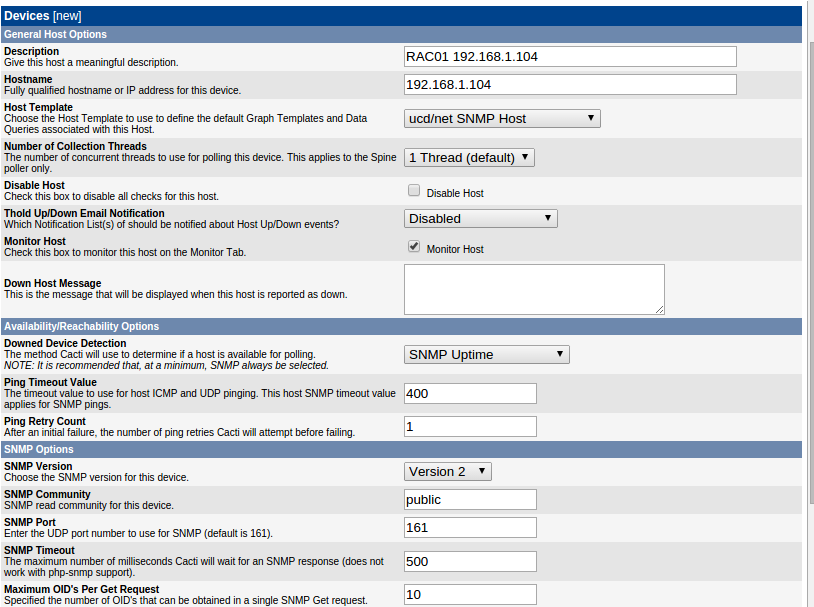Click the bold 'Host Template' label

[x=38, y=107]
